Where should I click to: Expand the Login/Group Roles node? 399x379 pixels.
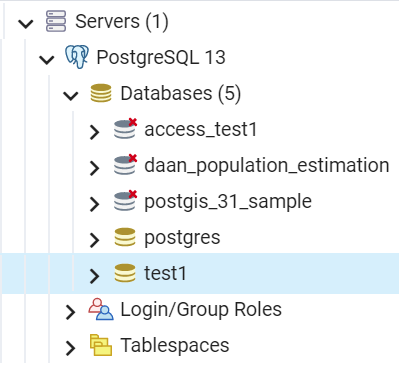coord(70,312)
